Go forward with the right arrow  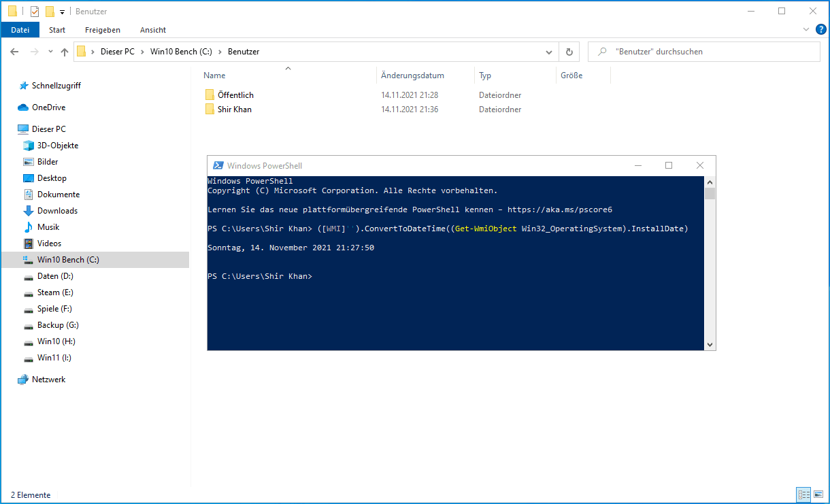coord(34,52)
